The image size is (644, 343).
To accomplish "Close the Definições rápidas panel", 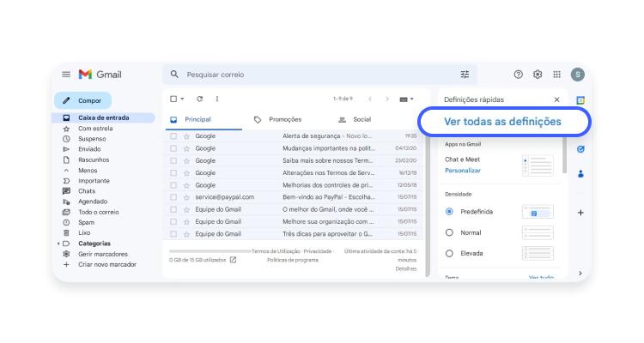I will pyautogui.click(x=556, y=99).
